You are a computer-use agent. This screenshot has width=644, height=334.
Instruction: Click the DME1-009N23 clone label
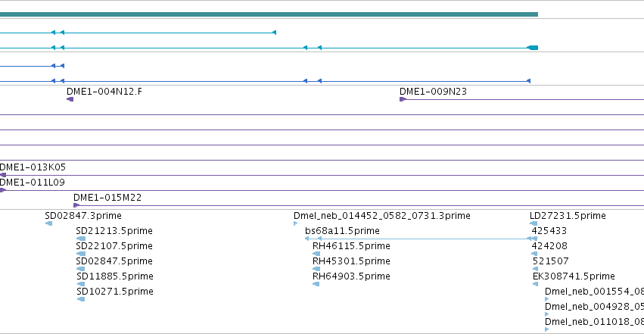(x=434, y=91)
